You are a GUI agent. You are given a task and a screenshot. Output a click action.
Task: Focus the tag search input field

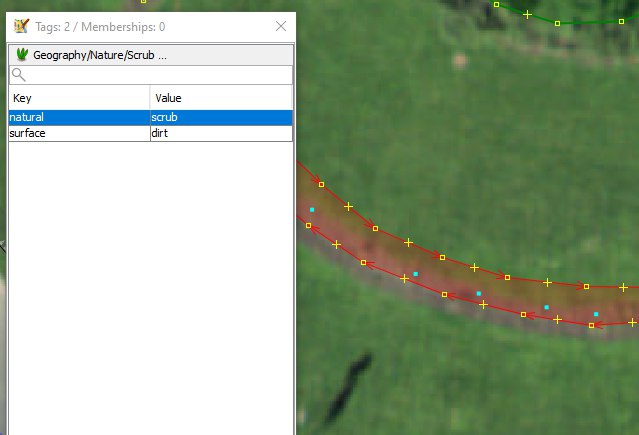tap(151, 75)
